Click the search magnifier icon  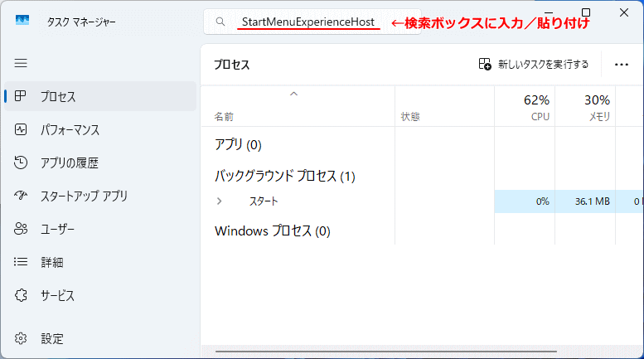coord(220,22)
